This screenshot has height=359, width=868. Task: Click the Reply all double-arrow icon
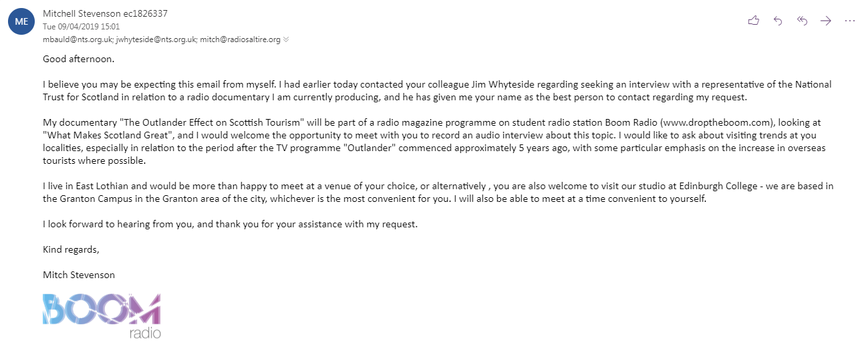pos(803,21)
